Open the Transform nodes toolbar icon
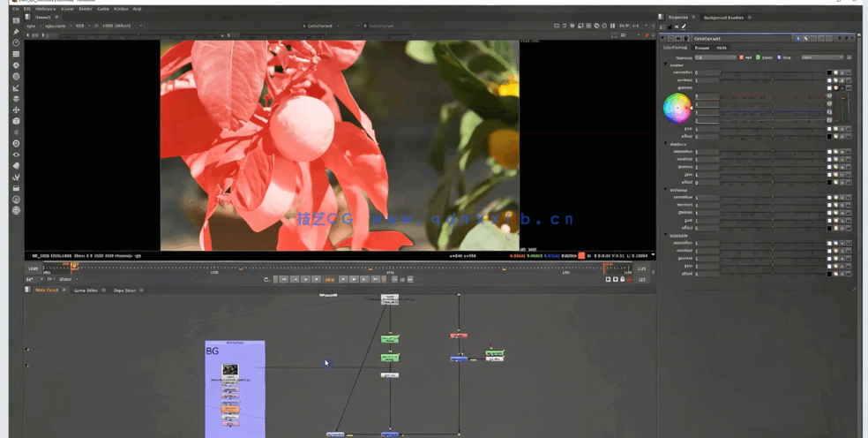Screen dimensions: 868x438 (16, 110)
